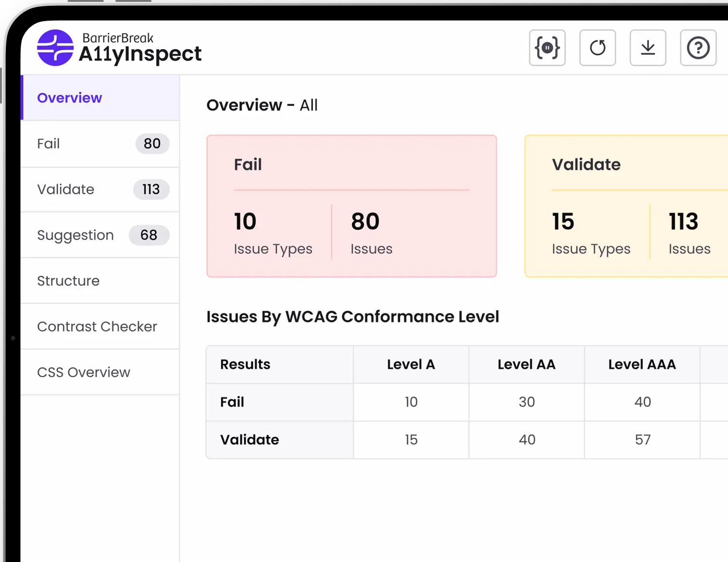
Task: Click the Level AA column header
Action: [526, 364]
